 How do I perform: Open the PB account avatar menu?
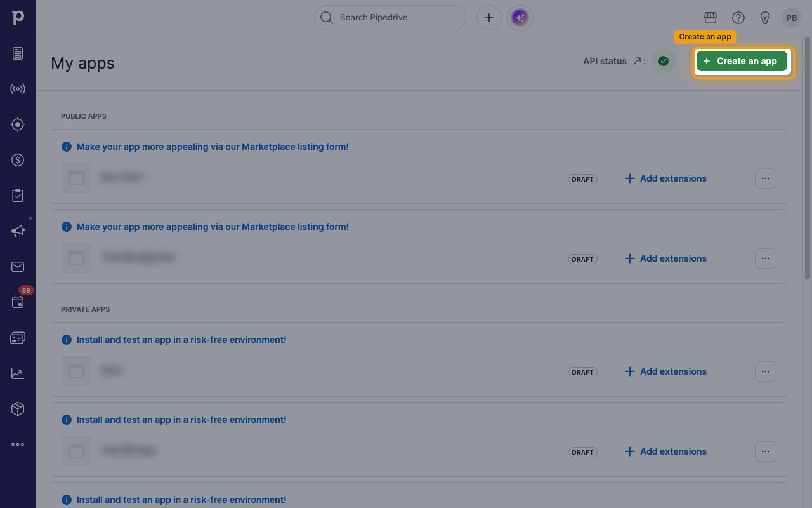(792, 18)
